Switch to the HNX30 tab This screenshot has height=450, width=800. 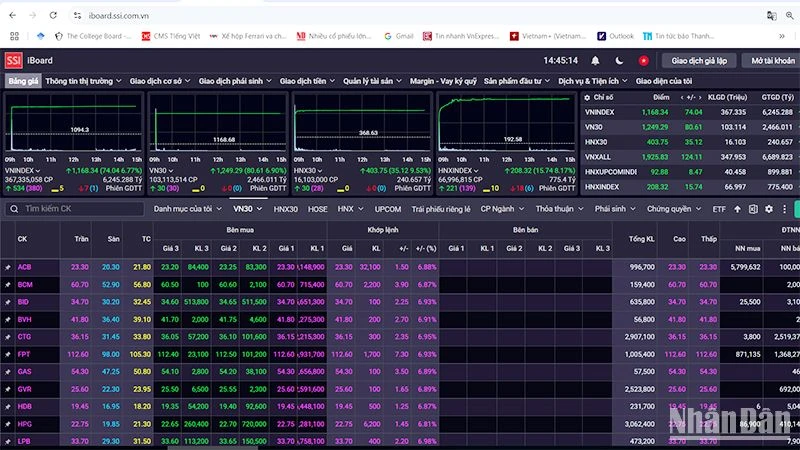286,209
